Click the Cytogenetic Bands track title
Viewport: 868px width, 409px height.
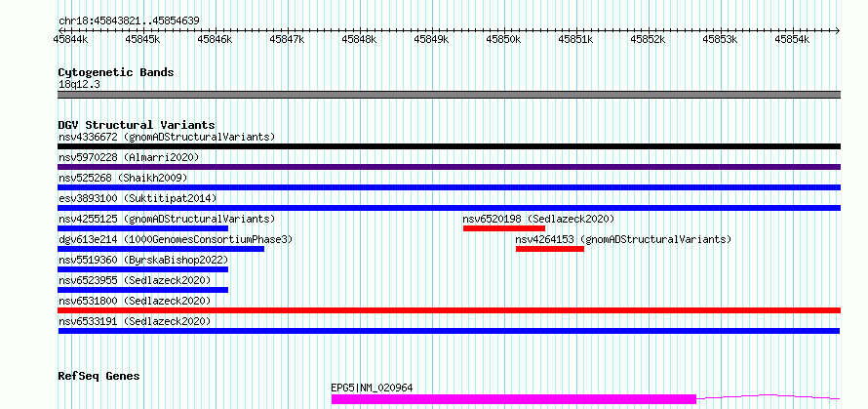click(x=116, y=72)
